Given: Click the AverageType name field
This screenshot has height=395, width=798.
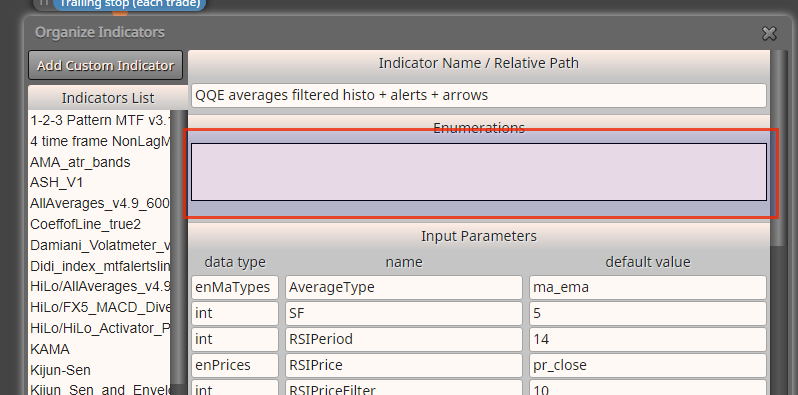Looking at the screenshot, I should [x=404, y=287].
